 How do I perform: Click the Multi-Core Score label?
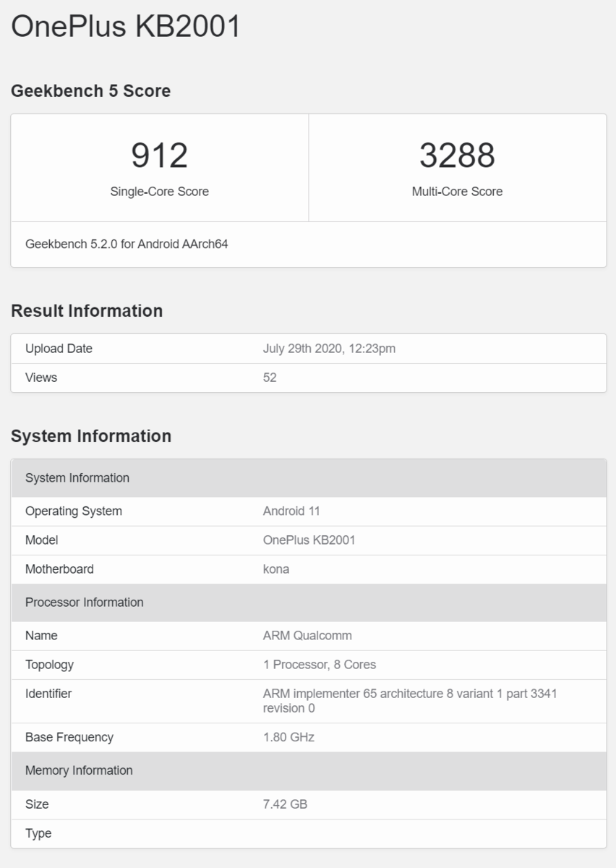coord(457,192)
